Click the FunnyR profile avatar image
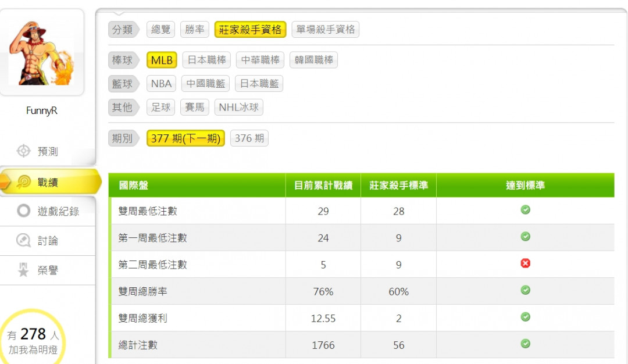Image resolution: width=628 pixels, height=364 pixels. (x=42, y=52)
